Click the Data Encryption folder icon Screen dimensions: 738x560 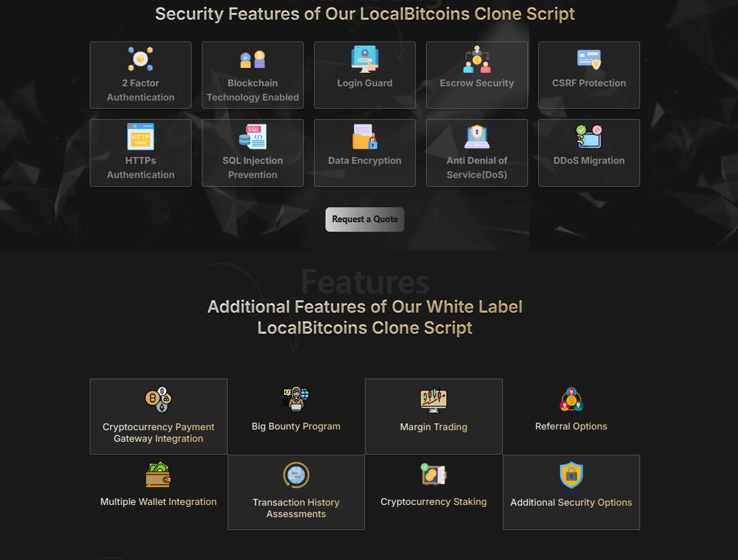364,137
